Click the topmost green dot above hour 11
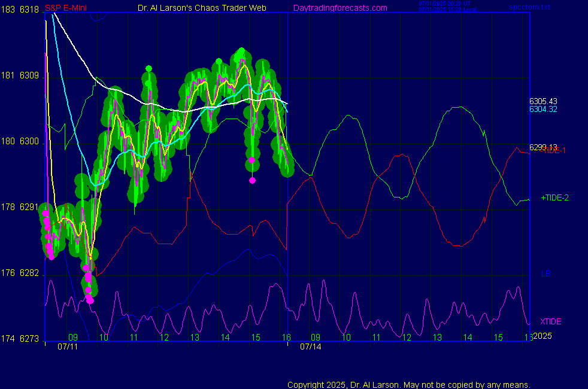This screenshot has width=588, height=389. point(149,69)
